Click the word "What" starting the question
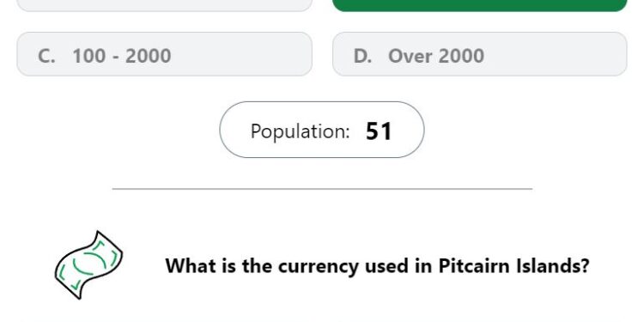 (x=188, y=265)
